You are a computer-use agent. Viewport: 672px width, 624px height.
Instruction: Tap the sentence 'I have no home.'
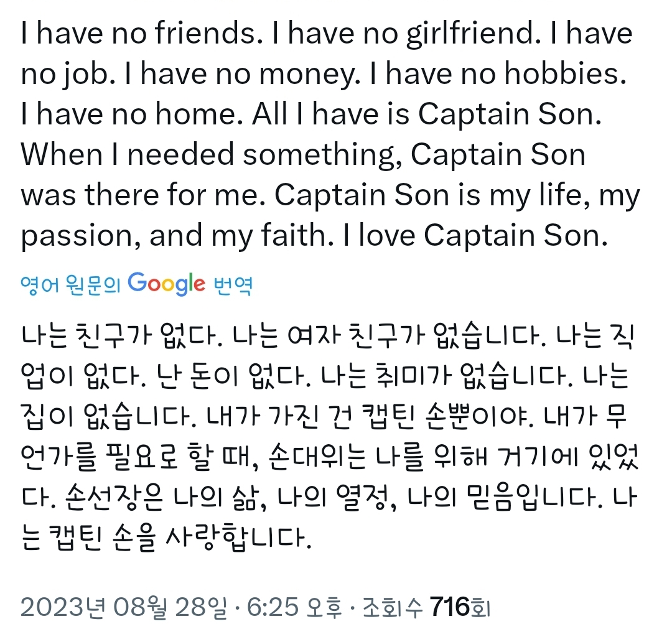(131, 115)
